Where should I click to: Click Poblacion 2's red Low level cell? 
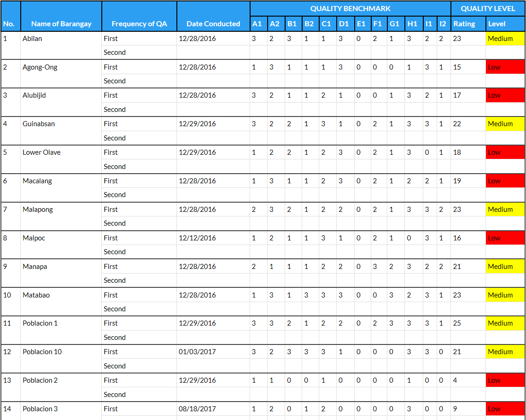pyautogui.click(x=505, y=380)
